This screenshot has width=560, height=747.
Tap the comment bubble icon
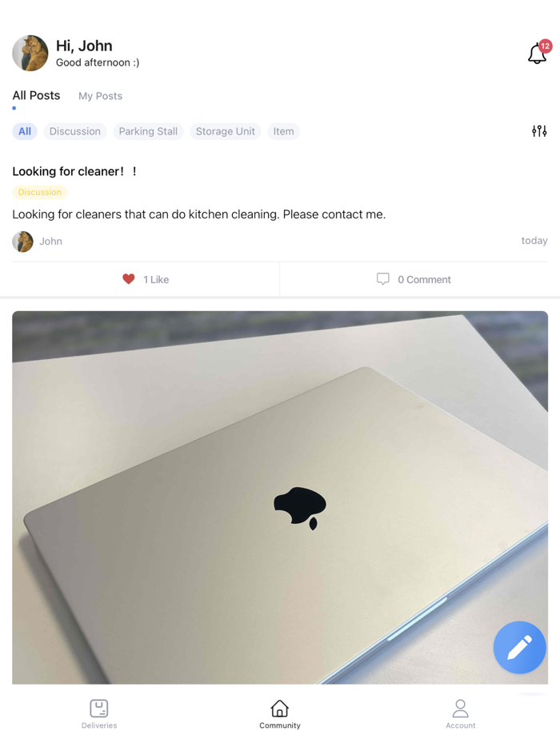click(x=382, y=279)
